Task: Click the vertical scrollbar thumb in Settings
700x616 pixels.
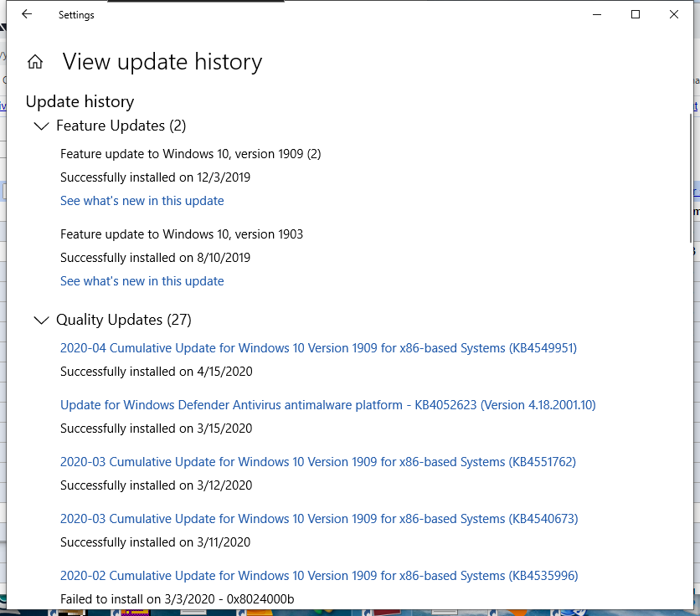Action: point(691,178)
